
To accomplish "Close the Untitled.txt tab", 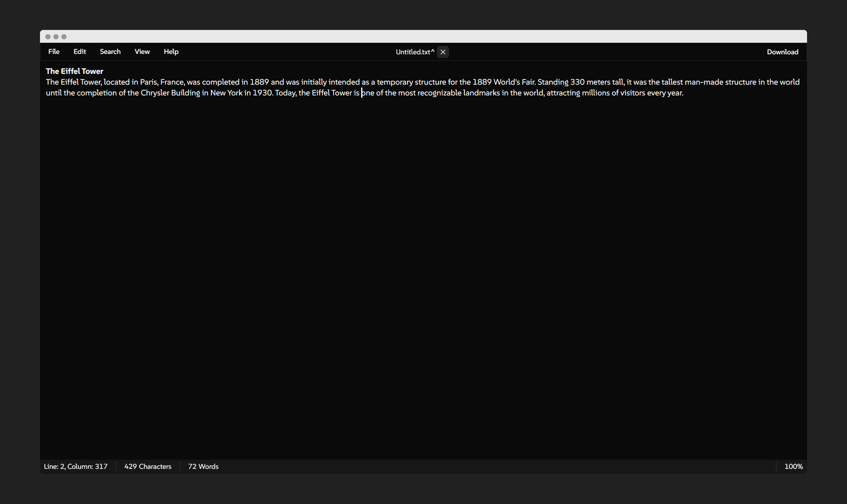I will [x=443, y=52].
